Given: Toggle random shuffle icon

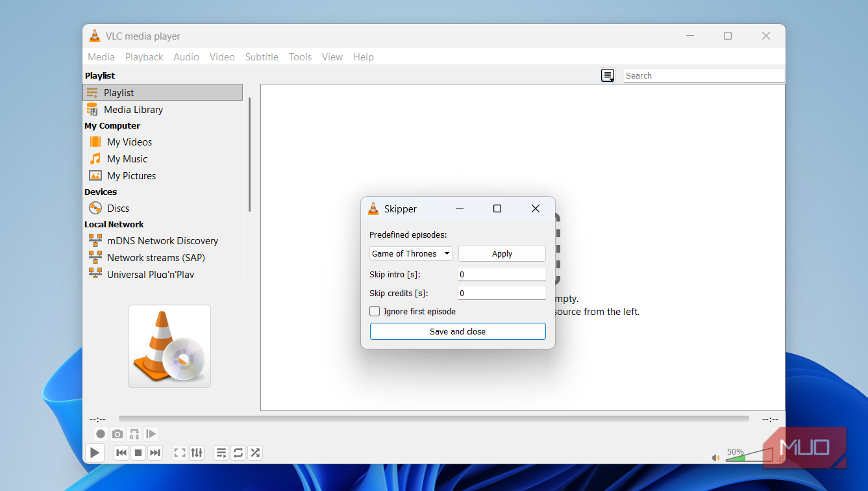Looking at the screenshot, I should [255, 453].
